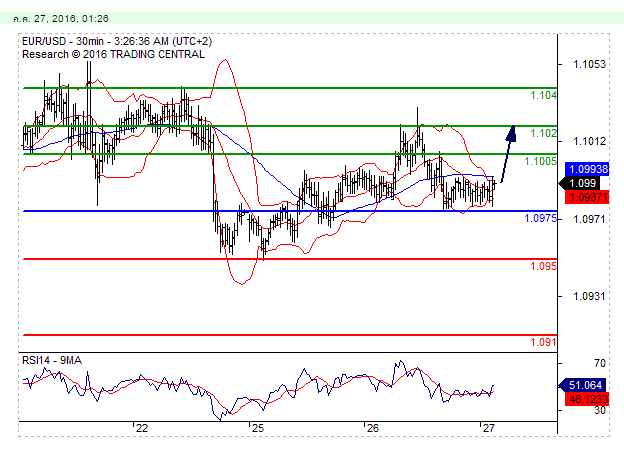624x475 pixels.
Task: Click the black 1.099 current price tag
Action: (579, 183)
